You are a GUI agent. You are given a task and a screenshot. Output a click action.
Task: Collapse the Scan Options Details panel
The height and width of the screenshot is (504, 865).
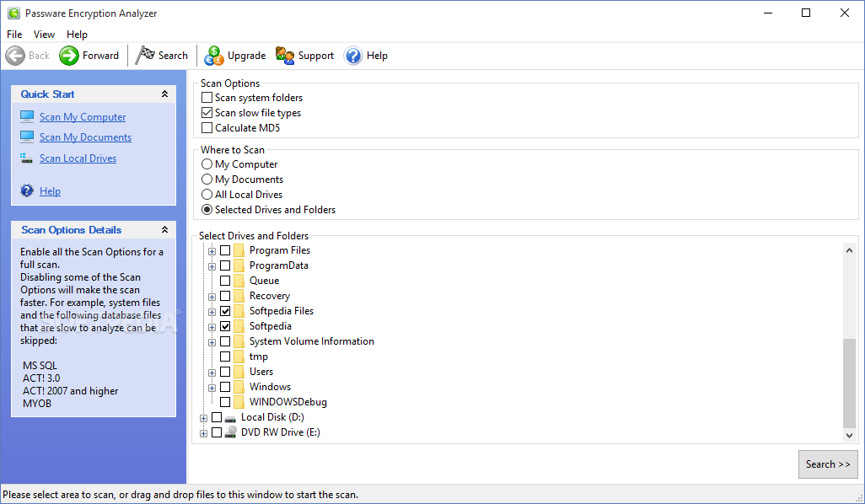coord(164,229)
